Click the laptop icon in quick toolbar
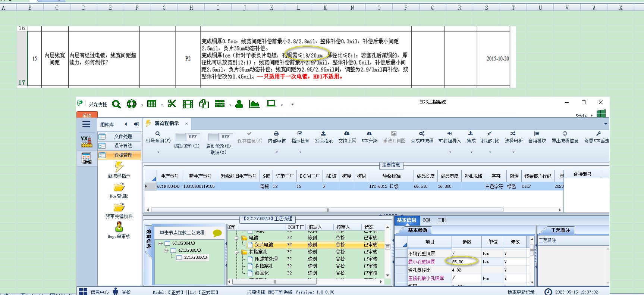The height and width of the screenshot is (295, 644). (271, 103)
